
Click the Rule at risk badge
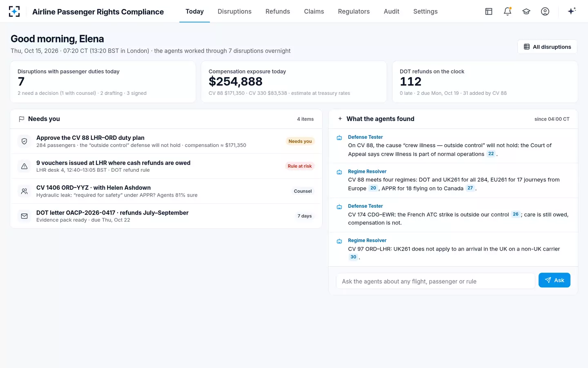click(x=300, y=166)
